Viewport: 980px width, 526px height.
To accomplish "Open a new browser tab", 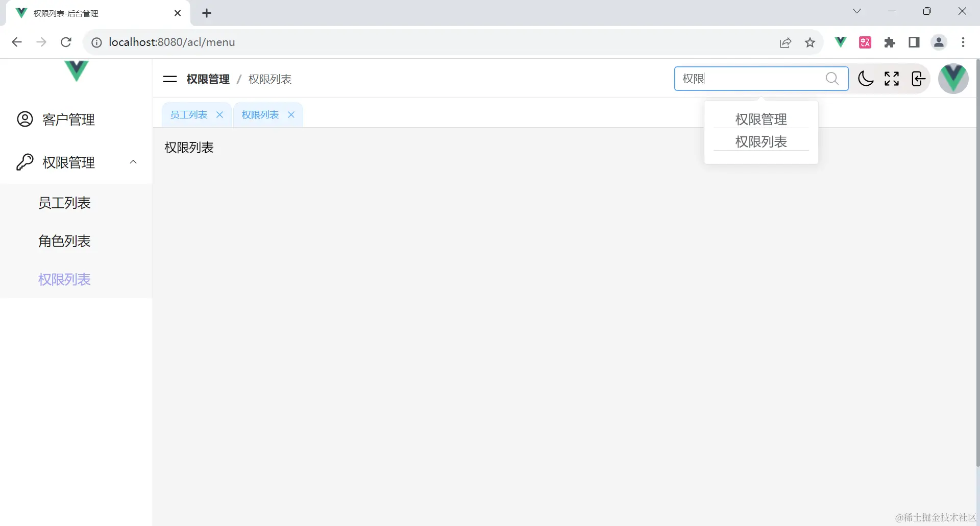I will [x=207, y=13].
